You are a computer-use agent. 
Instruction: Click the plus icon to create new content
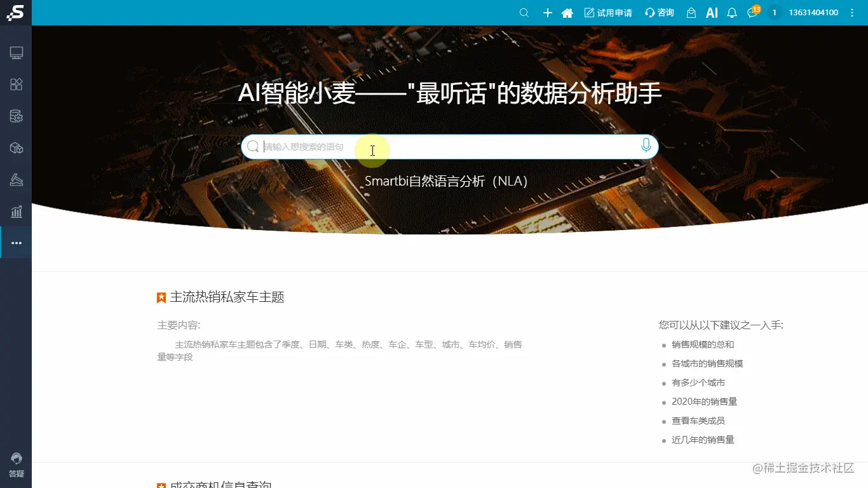tap(547, 13)
